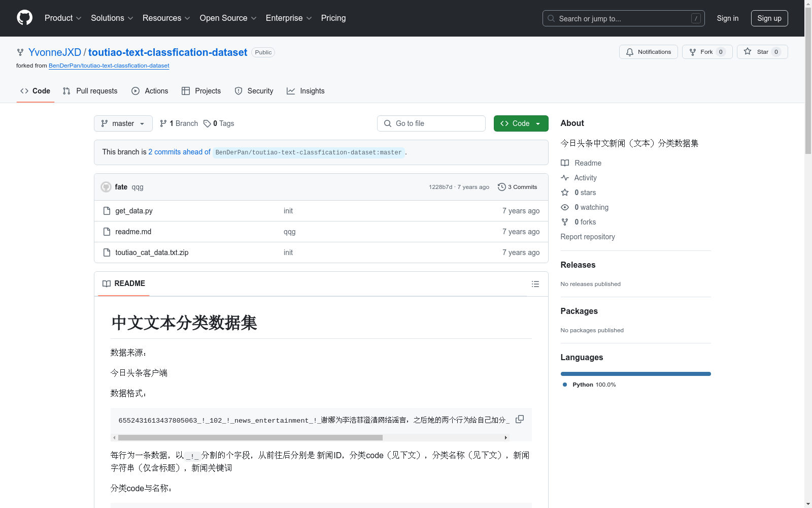Click the Notifications bell button

pos(648,52)
